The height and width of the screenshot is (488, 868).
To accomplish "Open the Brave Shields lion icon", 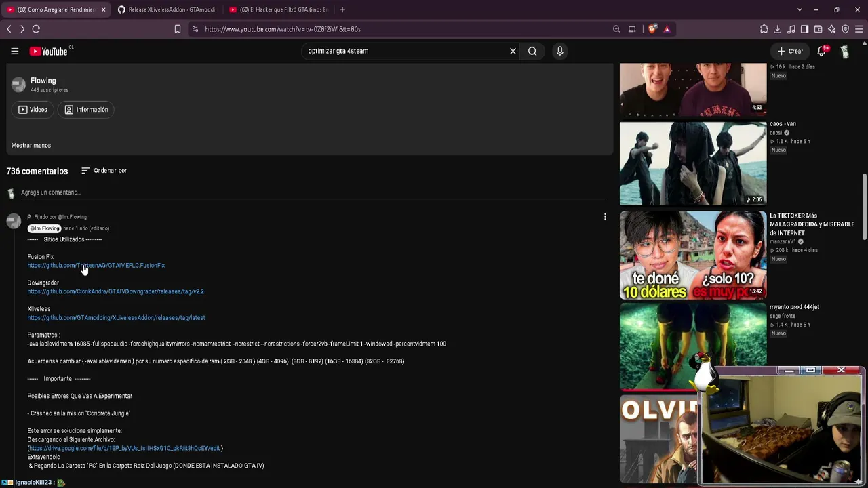I will click(652, 29).
